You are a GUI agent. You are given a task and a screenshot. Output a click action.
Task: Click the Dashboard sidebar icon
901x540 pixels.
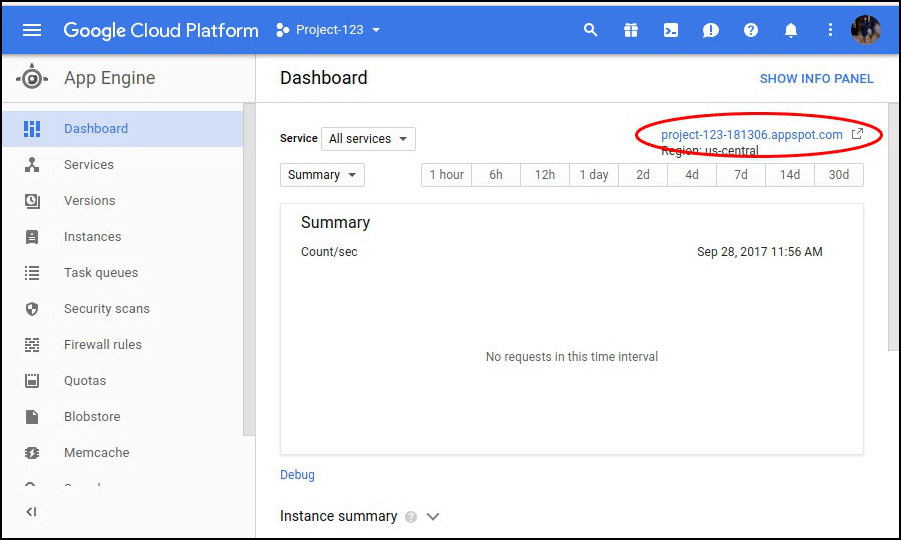[32, 129]
